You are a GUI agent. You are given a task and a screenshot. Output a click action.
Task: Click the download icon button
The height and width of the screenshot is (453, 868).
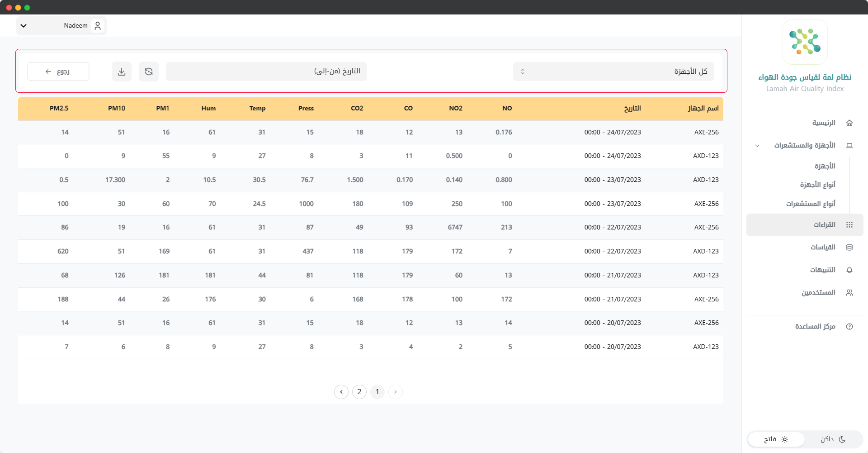pos(122,72)
